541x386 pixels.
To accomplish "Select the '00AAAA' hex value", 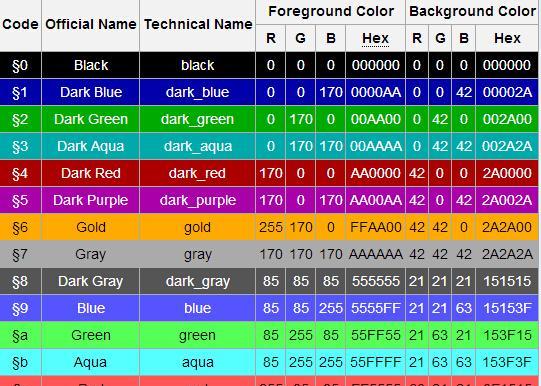I will tap(375, 146).
